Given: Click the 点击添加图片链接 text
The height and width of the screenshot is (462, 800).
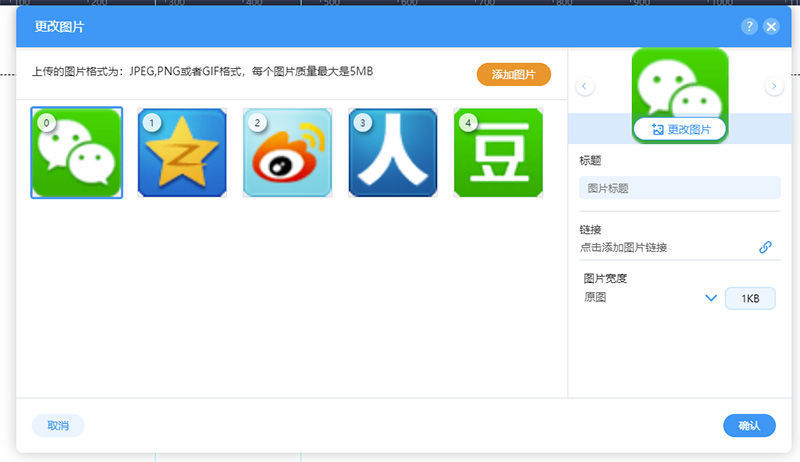Looking at the screenshot, I should pos(623,247).
